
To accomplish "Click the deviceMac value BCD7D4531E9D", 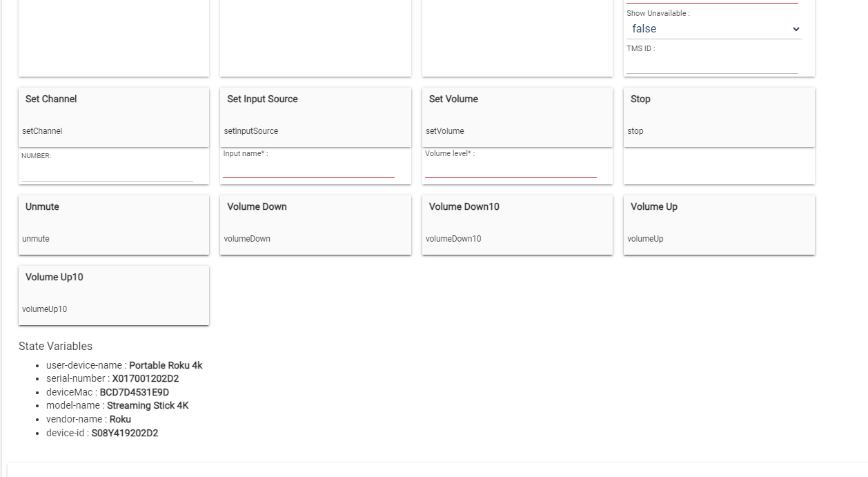I will click(135, 392).
